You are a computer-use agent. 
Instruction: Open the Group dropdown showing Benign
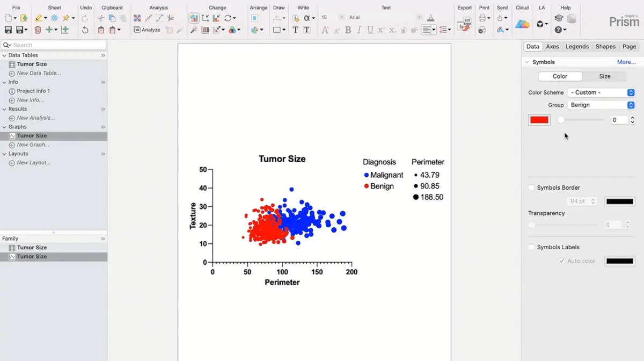click(x=601, y=105)
